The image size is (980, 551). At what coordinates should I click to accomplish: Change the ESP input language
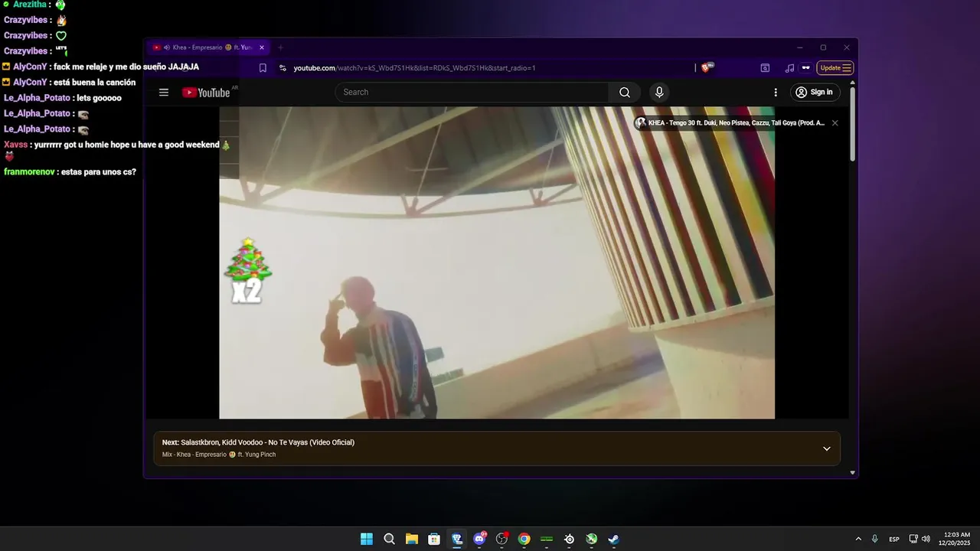click(x=894, y=540)
